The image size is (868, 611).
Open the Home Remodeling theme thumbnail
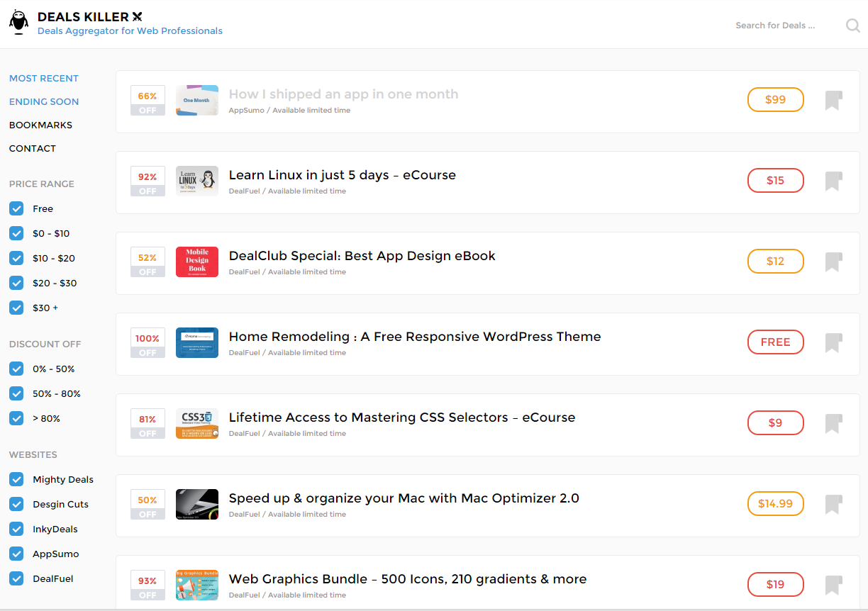click(x=197, y=342)
